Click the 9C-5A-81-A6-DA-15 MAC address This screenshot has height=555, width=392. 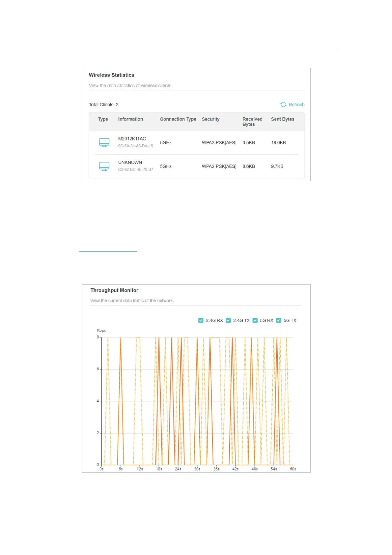[x=135, y=146]
